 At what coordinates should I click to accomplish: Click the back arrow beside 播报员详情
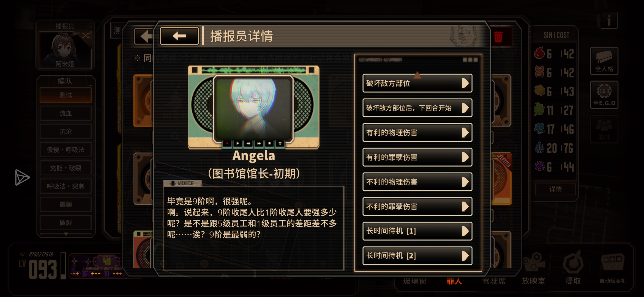179,36
